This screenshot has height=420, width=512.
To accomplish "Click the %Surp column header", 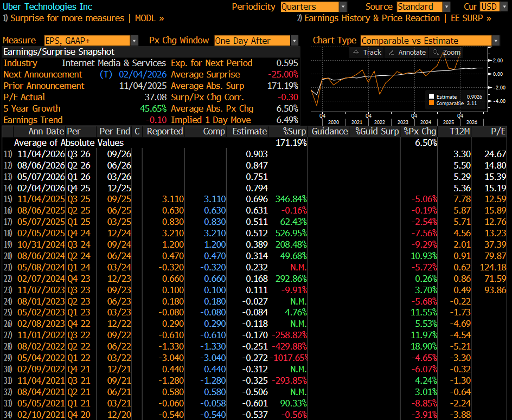I will pyautogui.click(x=295, y=131).
